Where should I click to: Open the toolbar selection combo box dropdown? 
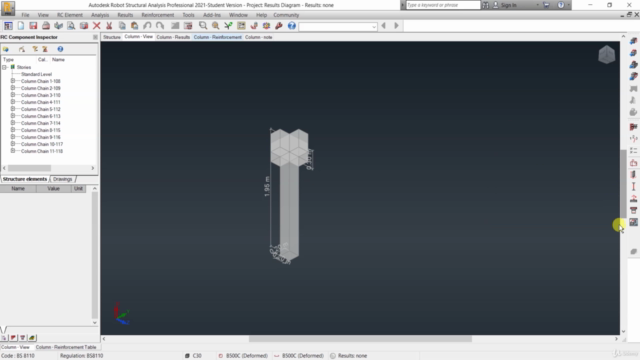point(374,27)
